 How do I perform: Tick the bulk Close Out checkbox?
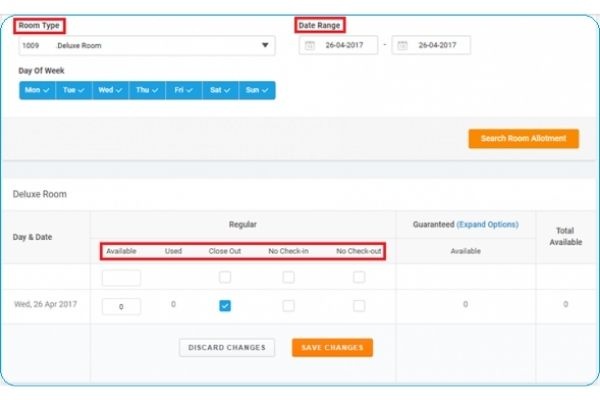[x=225, y=277]
